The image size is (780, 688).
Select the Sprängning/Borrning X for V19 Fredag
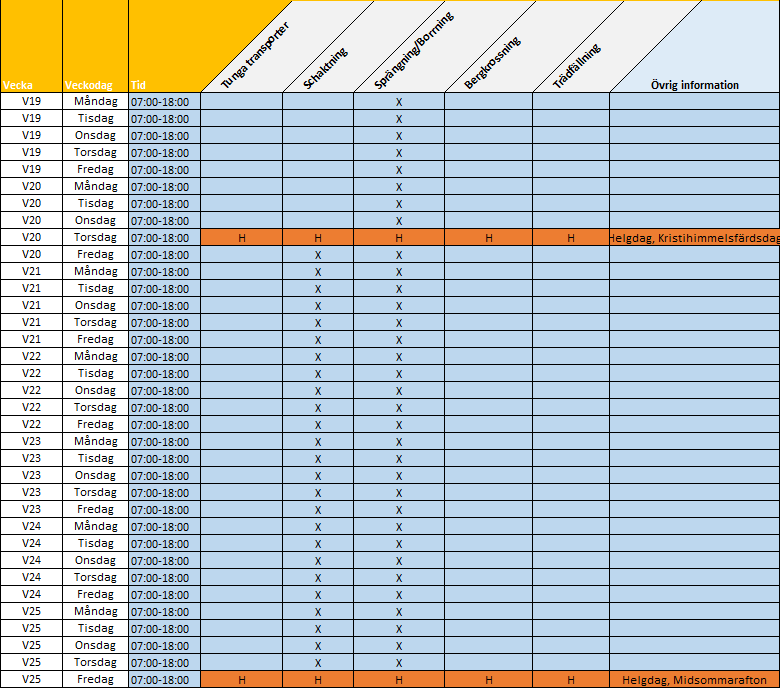[399, 170]
